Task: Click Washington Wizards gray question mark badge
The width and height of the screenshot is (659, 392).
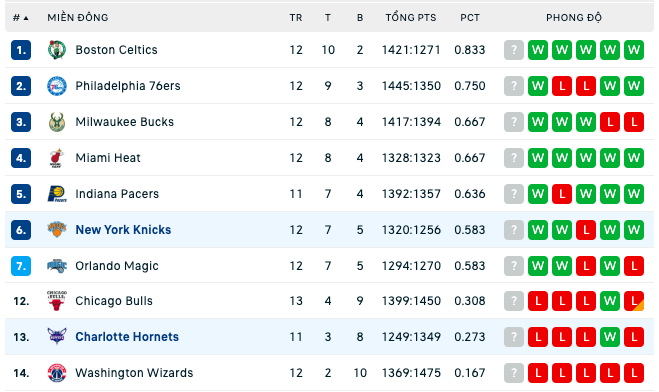Action: tap(514, 373)
